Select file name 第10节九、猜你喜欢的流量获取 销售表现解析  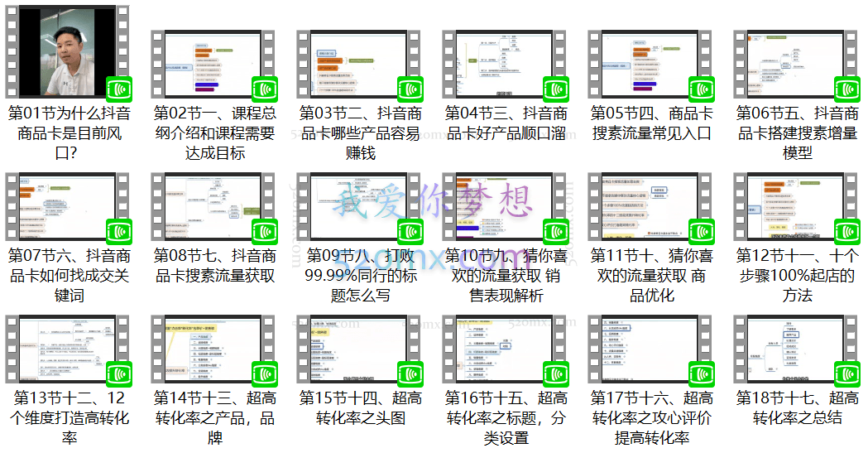506,275
